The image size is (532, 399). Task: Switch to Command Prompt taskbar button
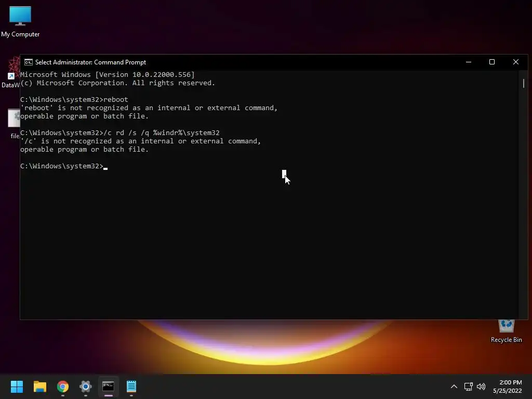pos(108,387)
